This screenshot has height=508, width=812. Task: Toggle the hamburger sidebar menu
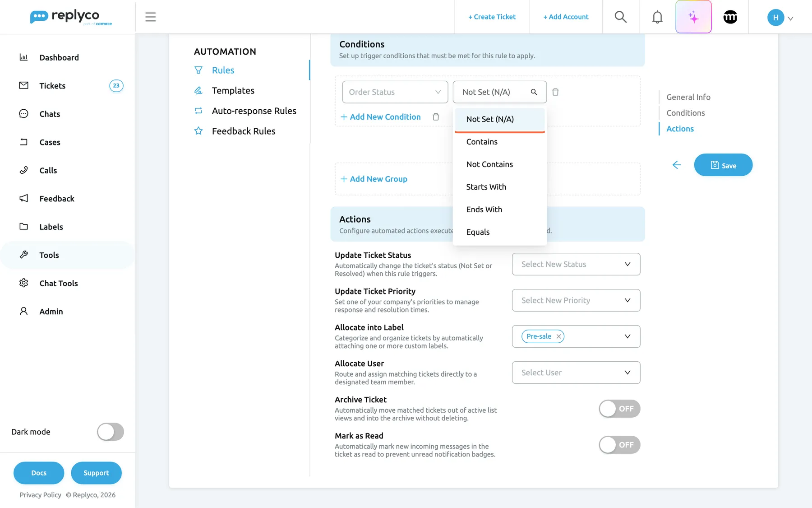click(x=151, y=17)
